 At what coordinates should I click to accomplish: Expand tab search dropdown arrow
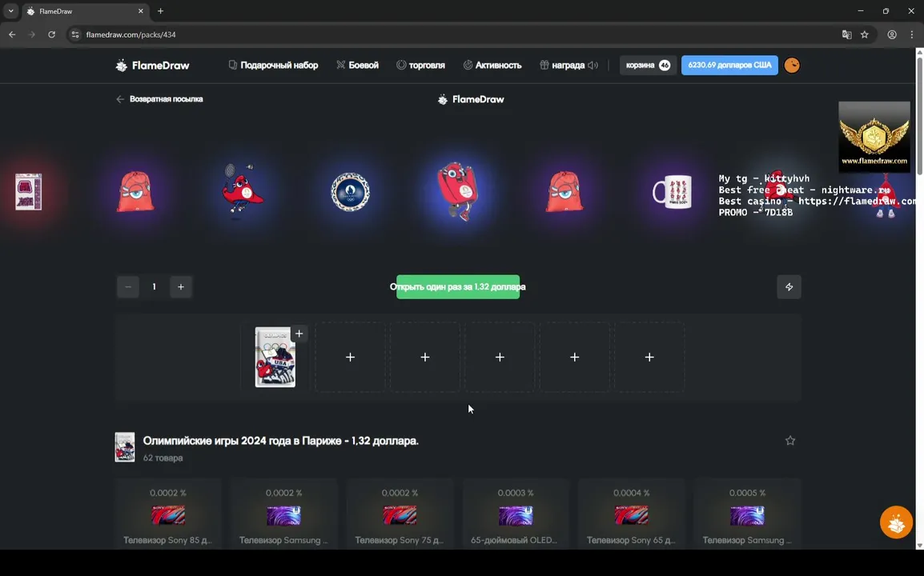[x=10, y=10]
